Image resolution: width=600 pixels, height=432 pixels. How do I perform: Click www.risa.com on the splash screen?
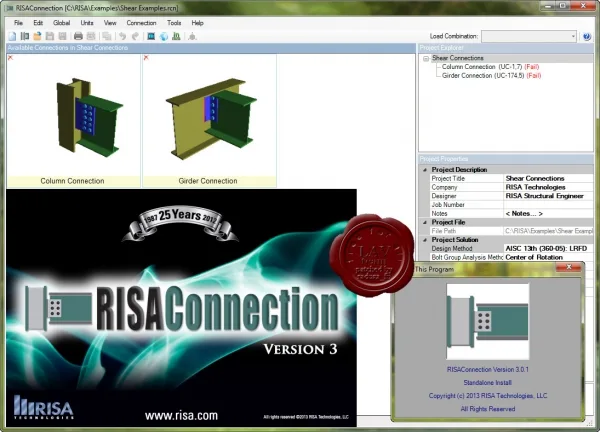tap(181, 416)
